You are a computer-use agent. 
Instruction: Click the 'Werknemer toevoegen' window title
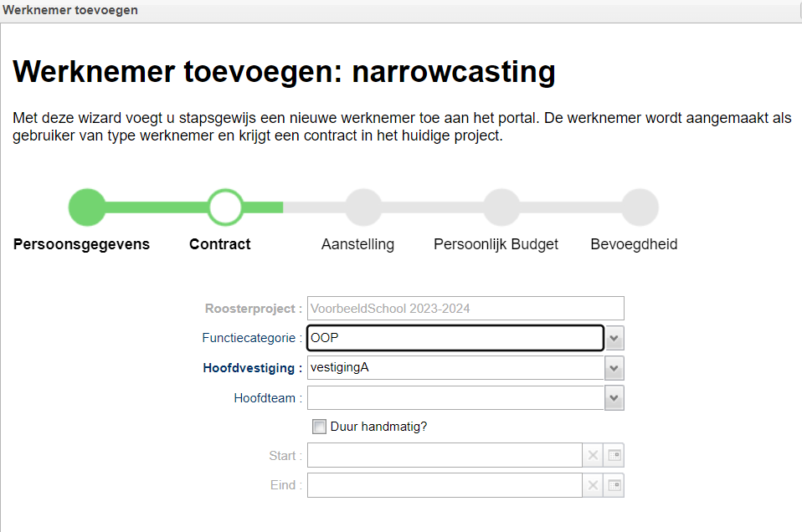(x=70, y=10)
